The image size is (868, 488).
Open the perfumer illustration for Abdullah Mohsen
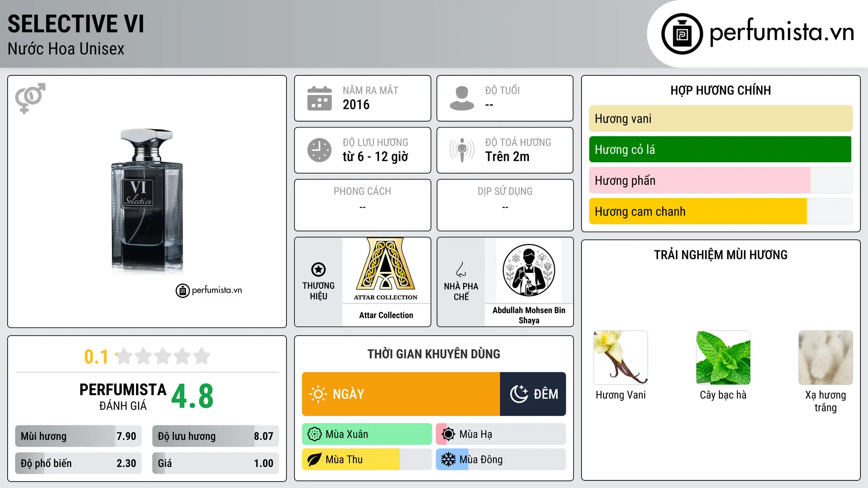(529, 270)
